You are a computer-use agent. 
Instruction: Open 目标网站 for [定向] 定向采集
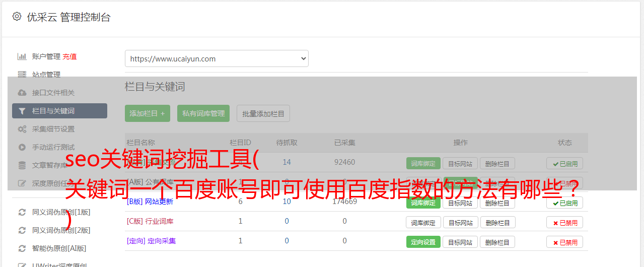click(460, 242)
